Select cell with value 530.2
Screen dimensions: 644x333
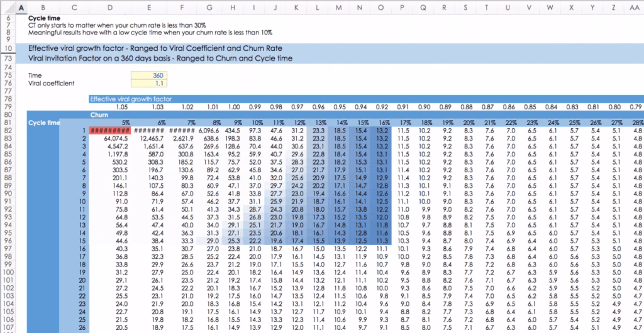tap(110, 162)
